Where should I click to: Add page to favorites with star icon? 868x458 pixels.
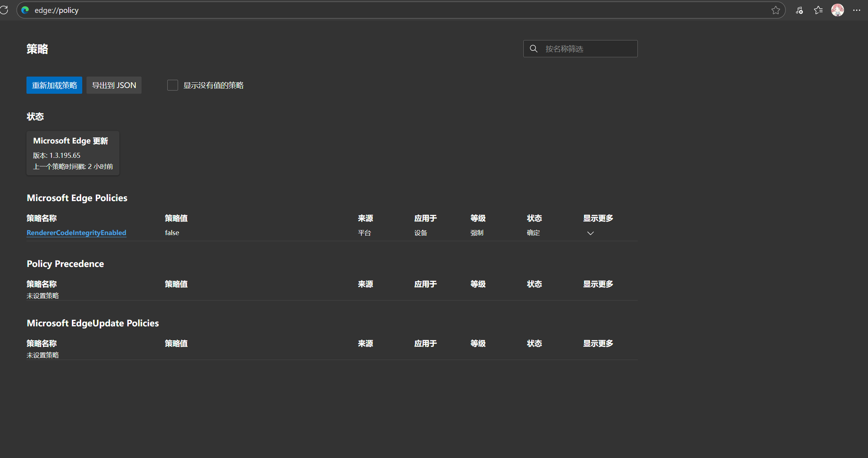775,10
